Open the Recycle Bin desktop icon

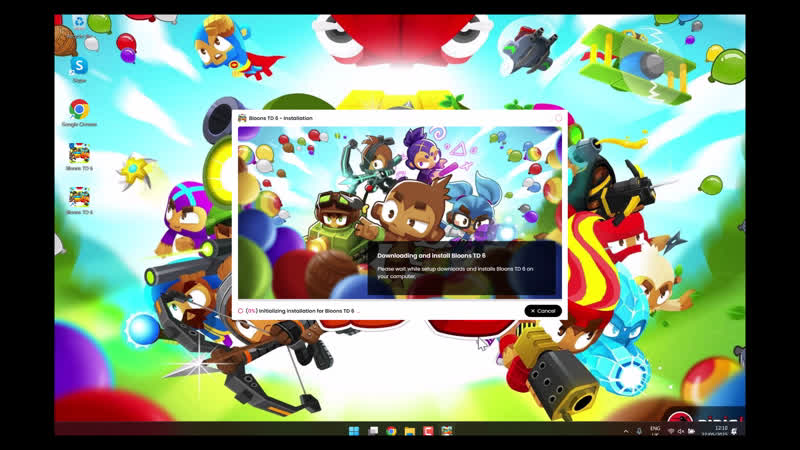tap(79, 24)
